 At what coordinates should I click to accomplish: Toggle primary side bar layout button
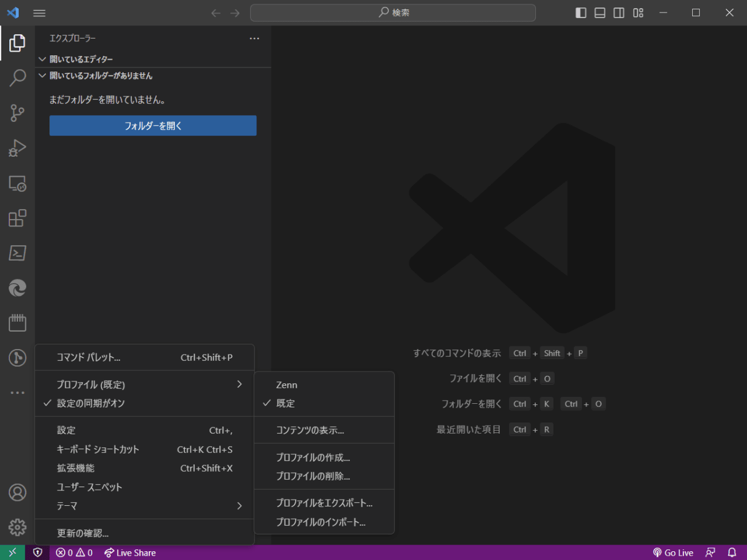pyautogui.click(x=581, y=12)
